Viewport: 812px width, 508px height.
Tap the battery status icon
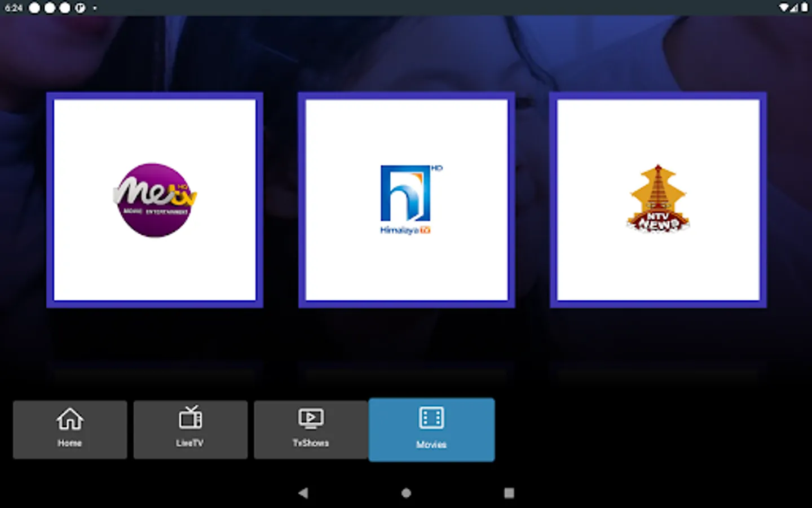click(804, 7)
